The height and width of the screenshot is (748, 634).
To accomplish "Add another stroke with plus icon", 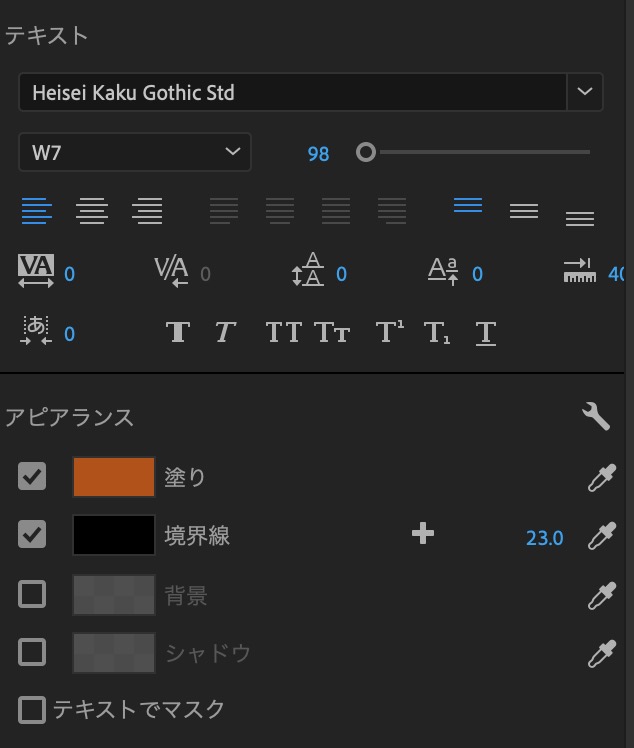I will pos(423,534).
